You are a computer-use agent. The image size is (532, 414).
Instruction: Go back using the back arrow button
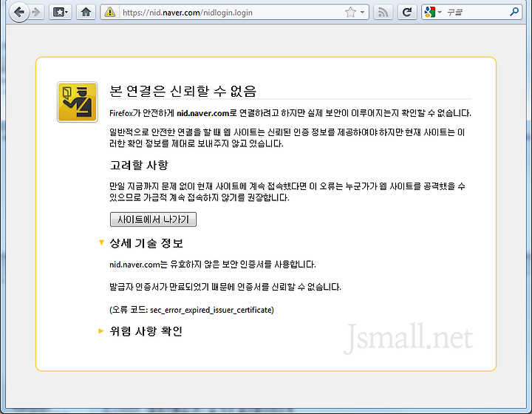click(x=18, y=13)
